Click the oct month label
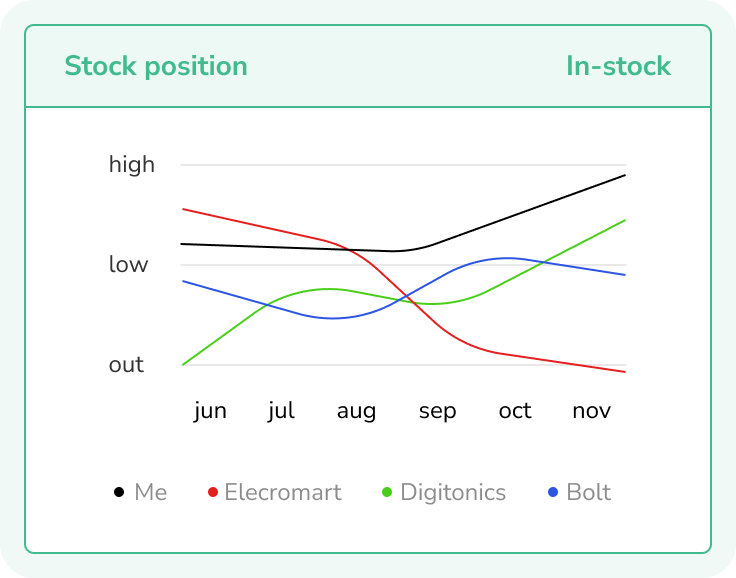736x578 pixels. [x=515, y=412]
